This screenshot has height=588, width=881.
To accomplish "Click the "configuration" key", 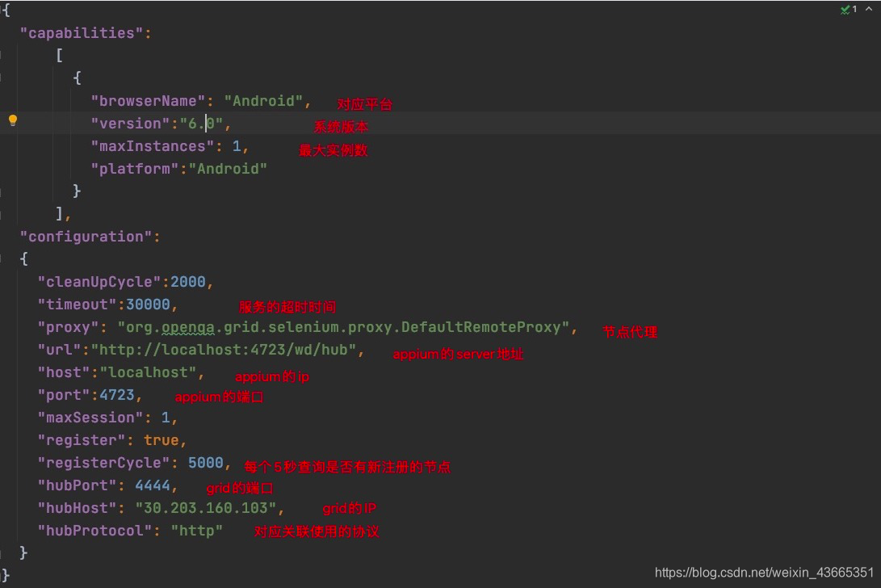I will pos(86,237).
